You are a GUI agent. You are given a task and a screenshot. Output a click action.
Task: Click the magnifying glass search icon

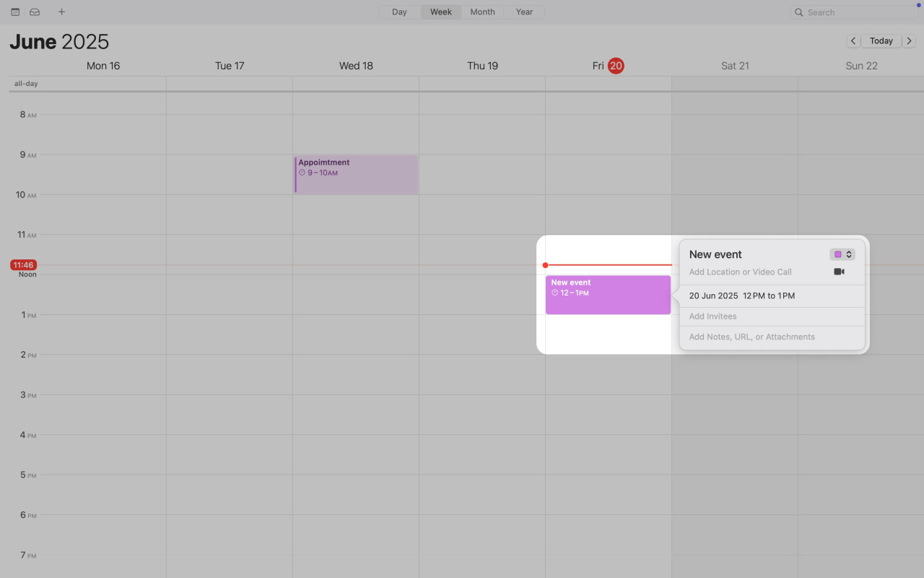pos(798,12)
